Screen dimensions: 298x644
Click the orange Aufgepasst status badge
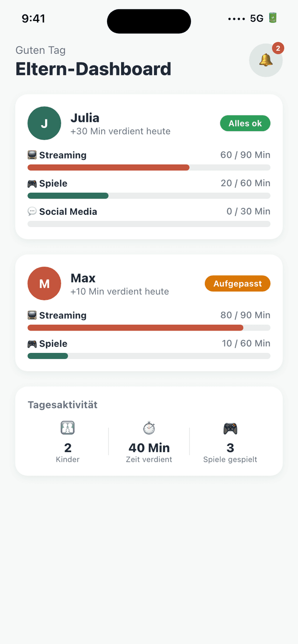pyautogui.click(x=237, y=284)
